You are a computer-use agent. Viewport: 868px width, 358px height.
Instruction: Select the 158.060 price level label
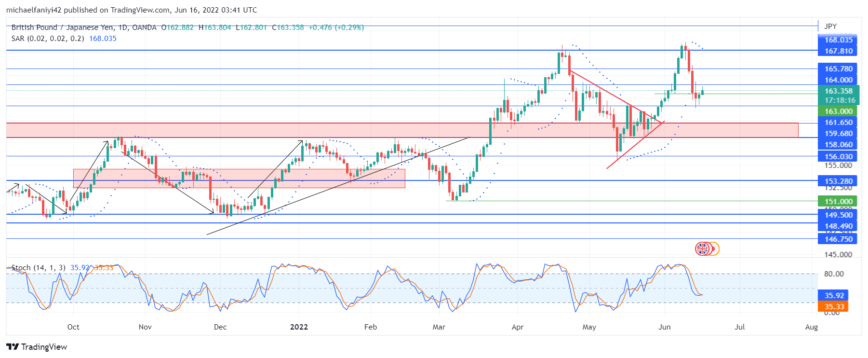[838, 145]
